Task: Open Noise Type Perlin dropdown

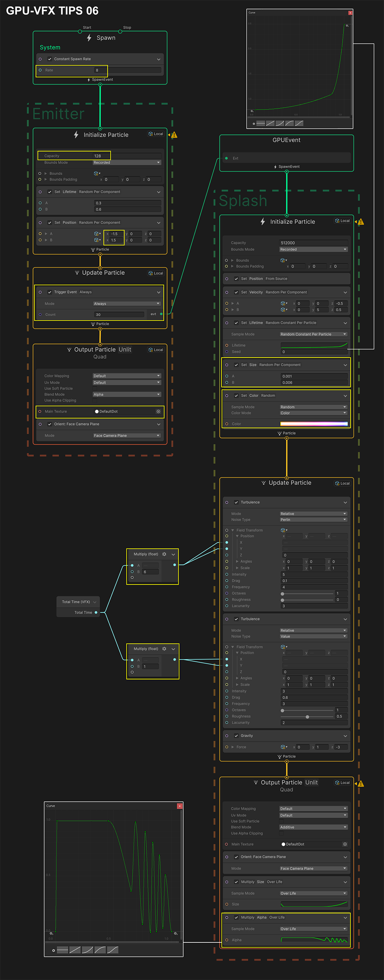Action: pyautogui.click(x=313, y=519)
